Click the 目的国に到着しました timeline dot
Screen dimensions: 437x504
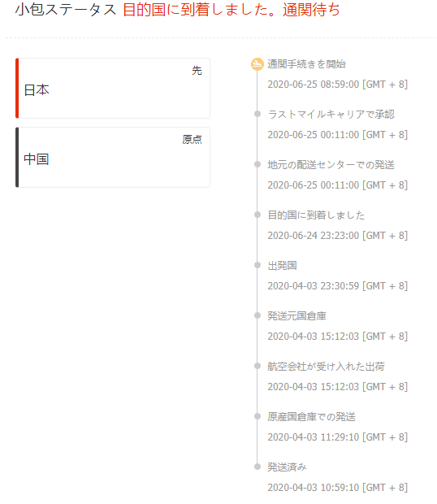[257, 215]
